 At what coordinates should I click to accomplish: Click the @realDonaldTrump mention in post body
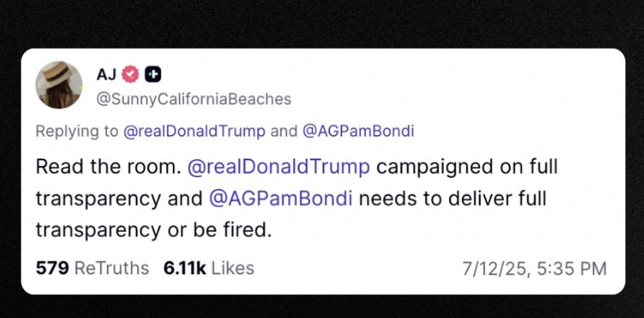280,167
